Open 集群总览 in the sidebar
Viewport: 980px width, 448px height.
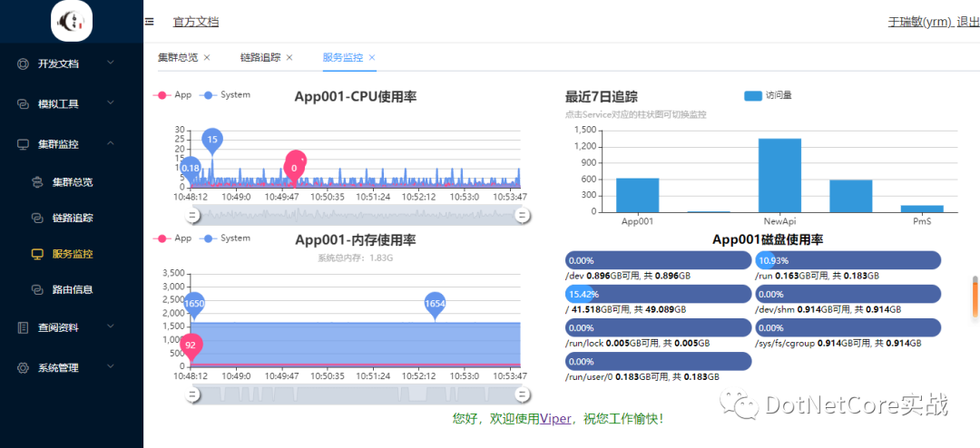click(73, 182)
